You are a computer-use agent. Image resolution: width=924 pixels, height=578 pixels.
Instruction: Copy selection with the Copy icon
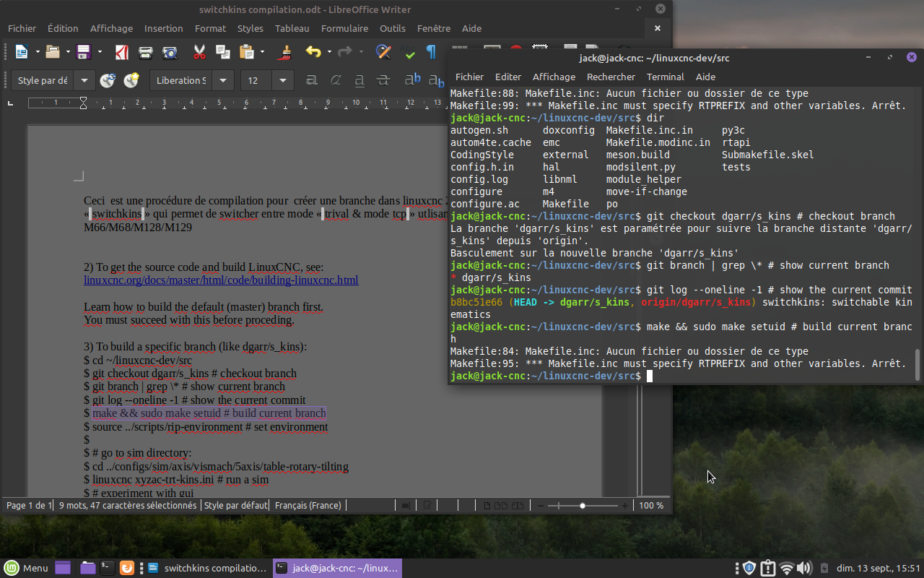223,52
